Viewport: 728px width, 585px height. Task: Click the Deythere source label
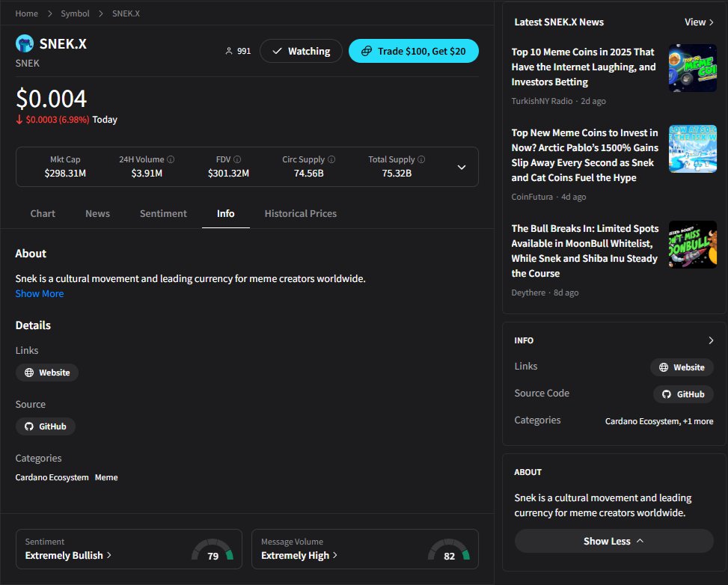coord(528,292)
